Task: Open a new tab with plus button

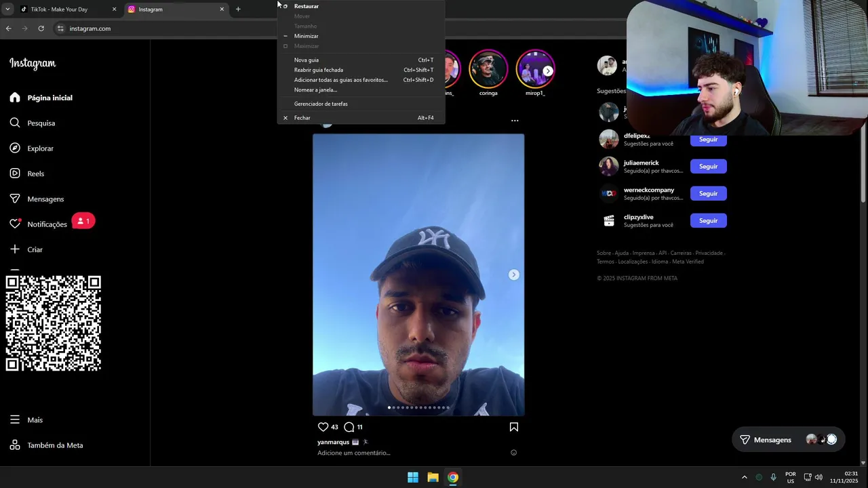Action: point(238,9)
